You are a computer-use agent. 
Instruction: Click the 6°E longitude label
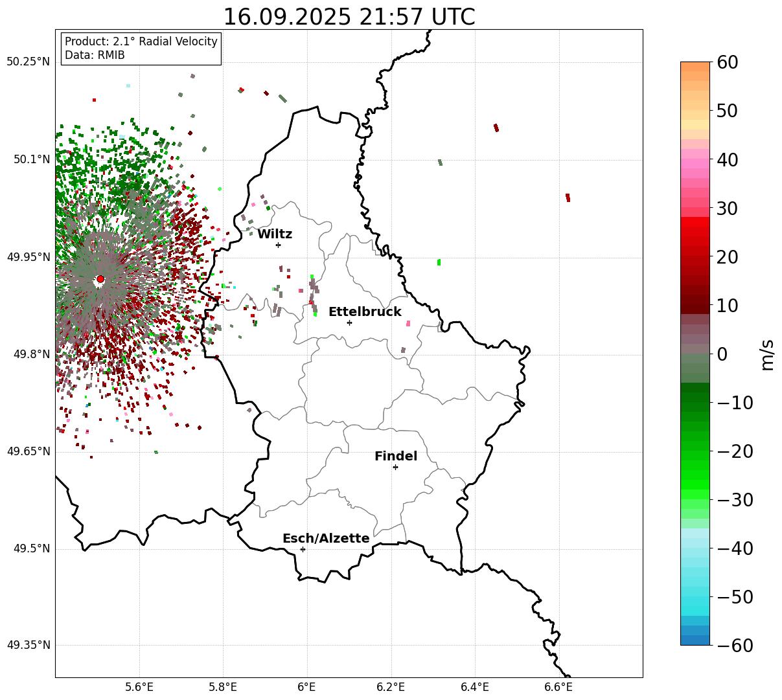(306, 687)
